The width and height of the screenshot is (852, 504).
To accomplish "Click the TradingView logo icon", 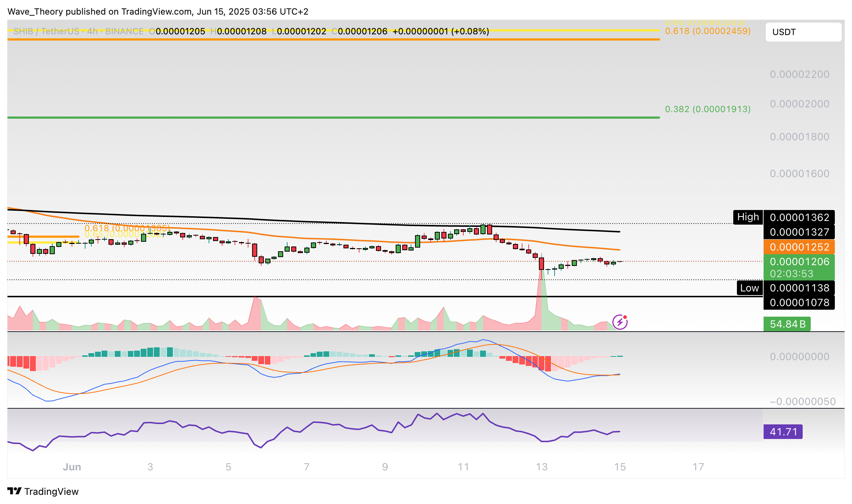I will 15,491.
